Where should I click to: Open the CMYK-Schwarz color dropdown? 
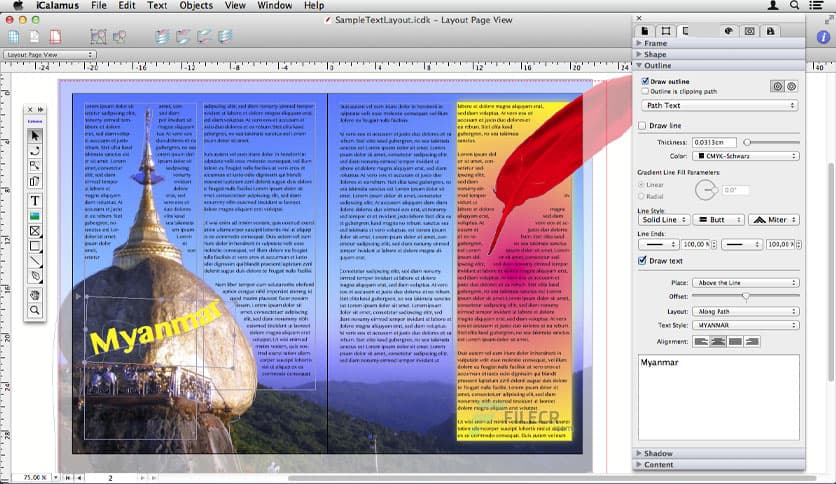pos(745,156)
